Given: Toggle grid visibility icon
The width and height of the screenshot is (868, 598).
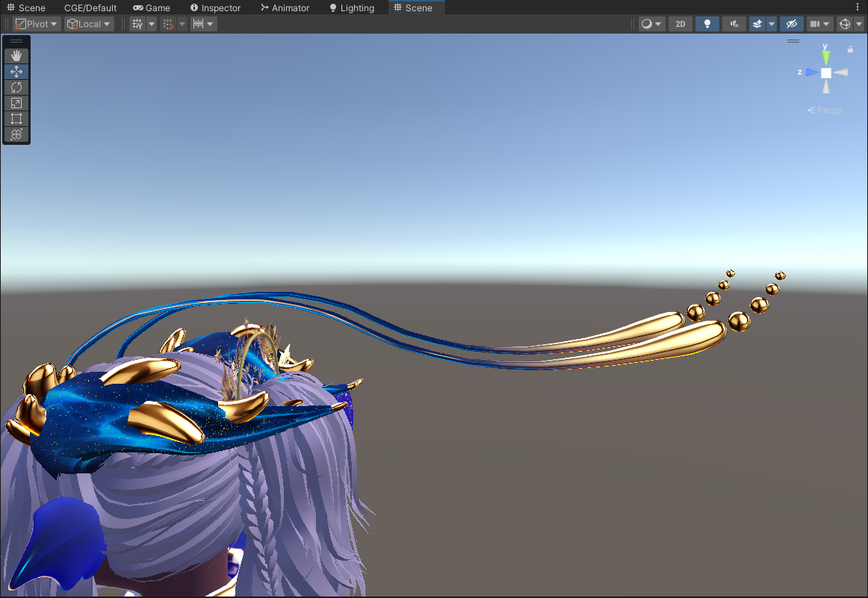Looking at the screenshot, I should click(x=137, y=24).
